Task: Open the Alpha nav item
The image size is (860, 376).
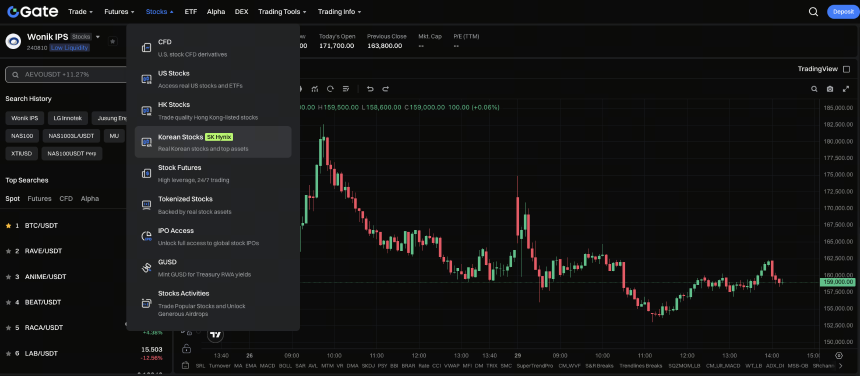Action: [216, 12]
